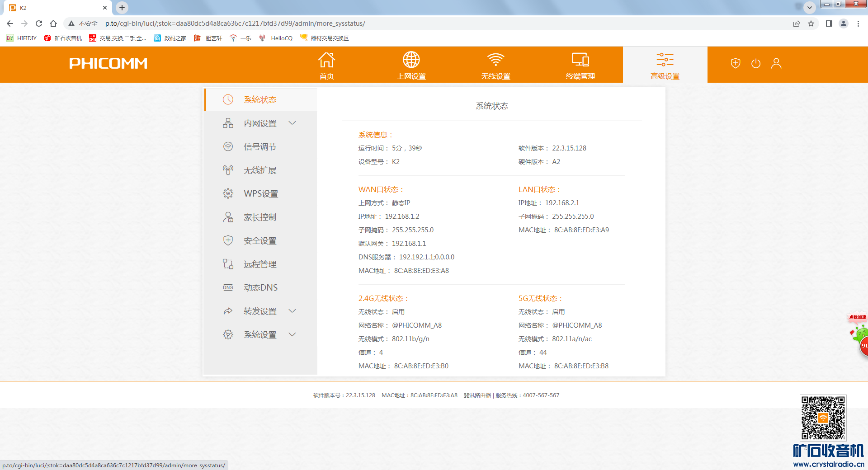Click LAN IP address 192.168.2.1
Image resolution: width=868 pixels, height=470 pixels.
click(x=562, y=203)
